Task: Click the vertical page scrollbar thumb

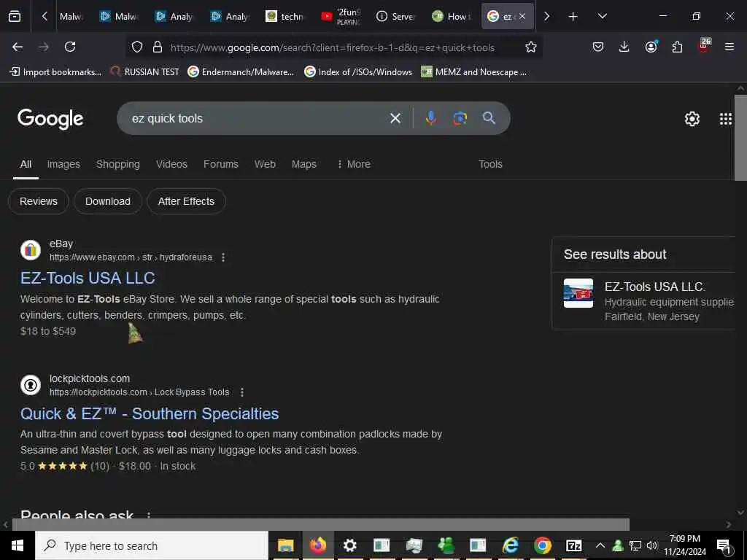Action: (x=740, y=138)
